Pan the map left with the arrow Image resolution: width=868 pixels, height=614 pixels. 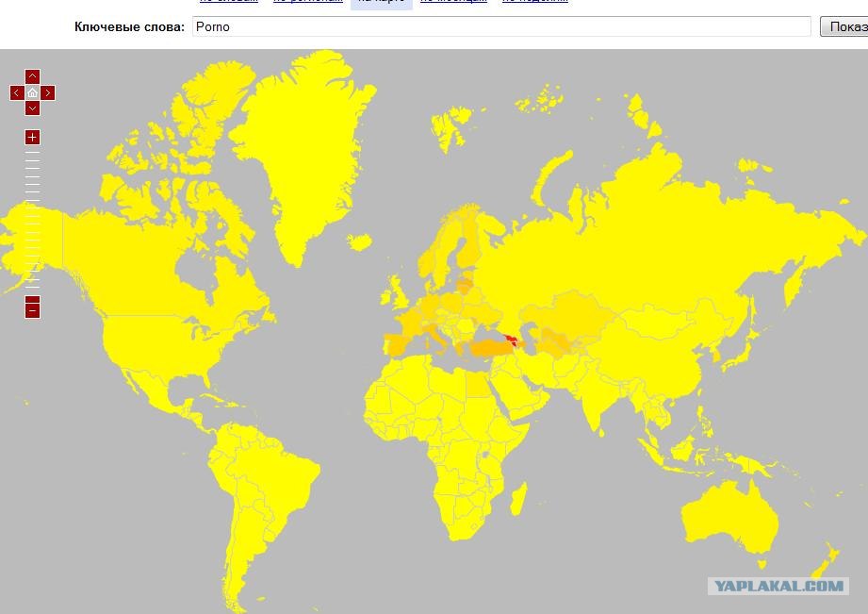click(x=17, y=92)
